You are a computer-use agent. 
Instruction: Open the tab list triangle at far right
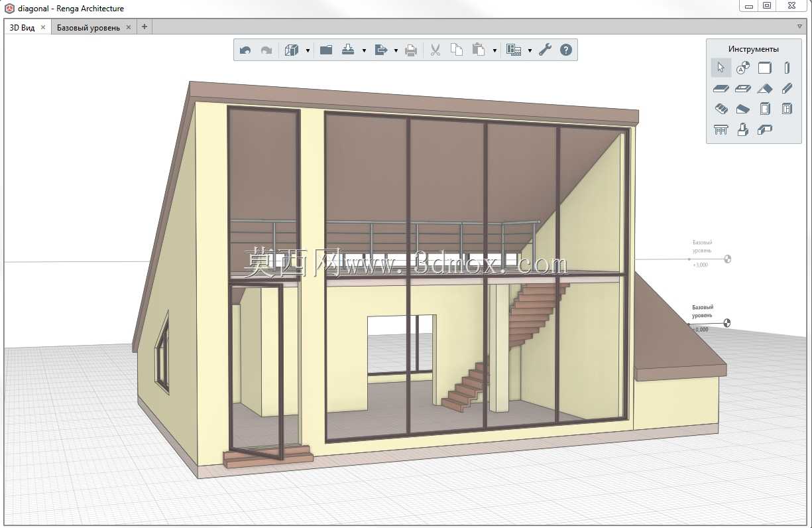(x=800, y=27)
